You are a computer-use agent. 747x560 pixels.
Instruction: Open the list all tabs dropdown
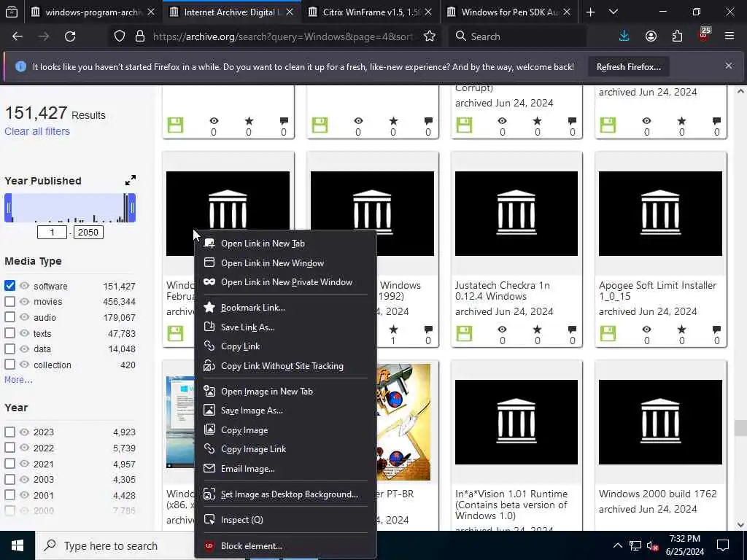click(614, 12)
